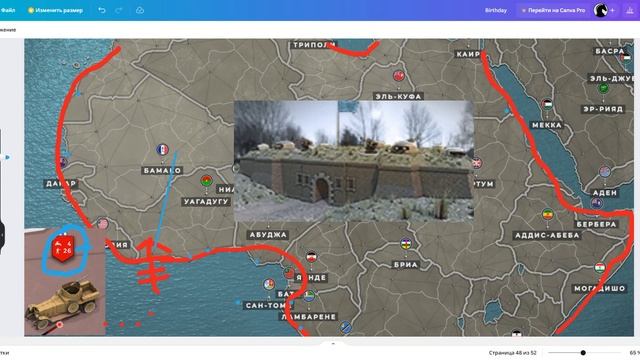
Task: Click the АБУДЖА city label
Action: coord(268,235)
